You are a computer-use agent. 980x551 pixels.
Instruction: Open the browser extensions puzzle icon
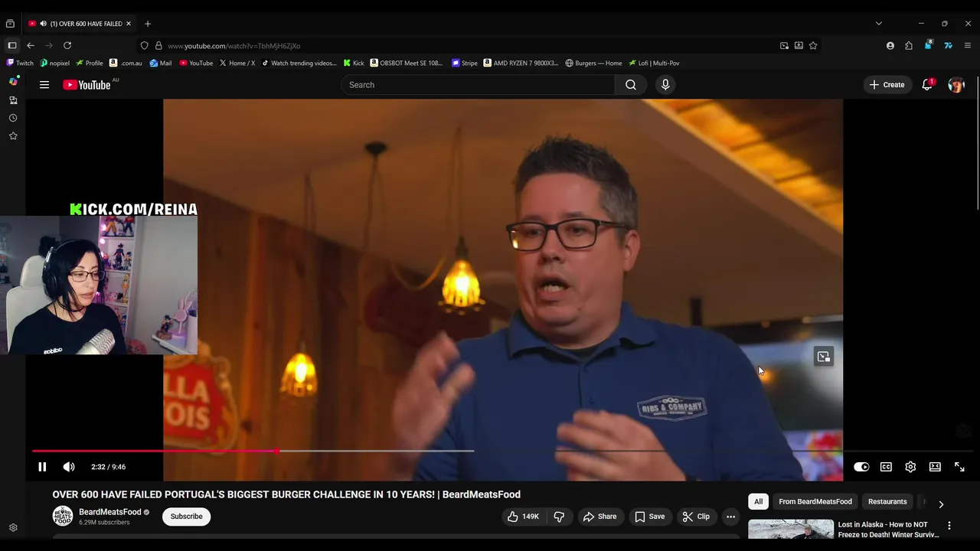click(909, 46)
